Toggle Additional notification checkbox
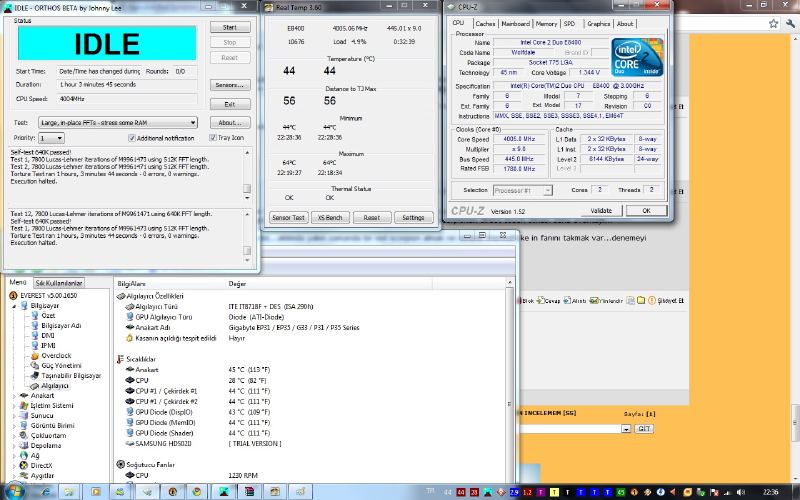The image size is (800, 500). click(132, 138)
